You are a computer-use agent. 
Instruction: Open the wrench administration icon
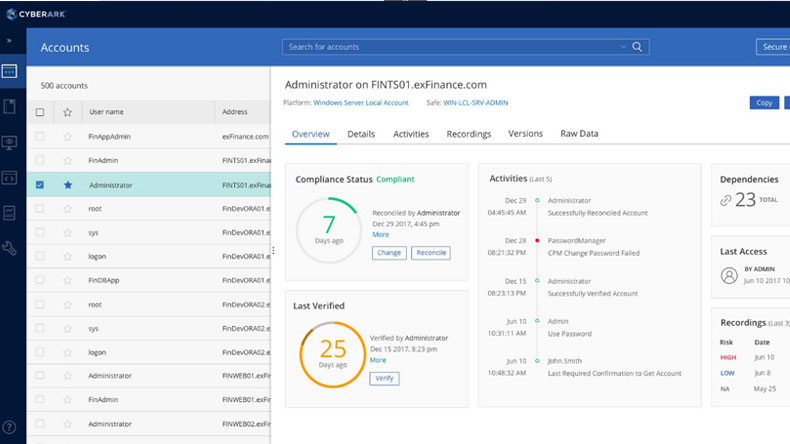point(9,248)
